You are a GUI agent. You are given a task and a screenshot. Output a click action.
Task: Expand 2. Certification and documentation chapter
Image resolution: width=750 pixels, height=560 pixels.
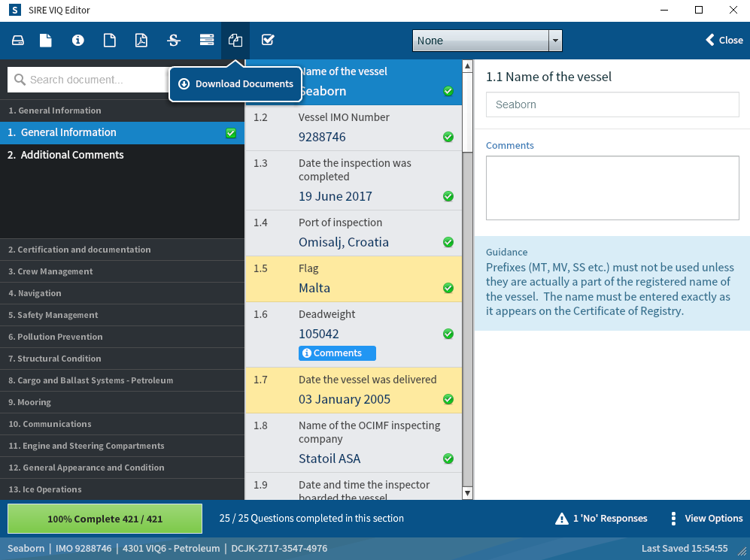click(122, 250)
